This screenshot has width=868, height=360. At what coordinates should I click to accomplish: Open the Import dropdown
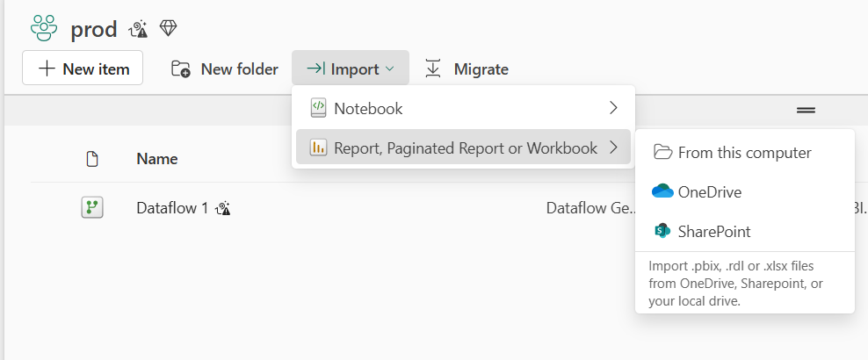(350, 68)
